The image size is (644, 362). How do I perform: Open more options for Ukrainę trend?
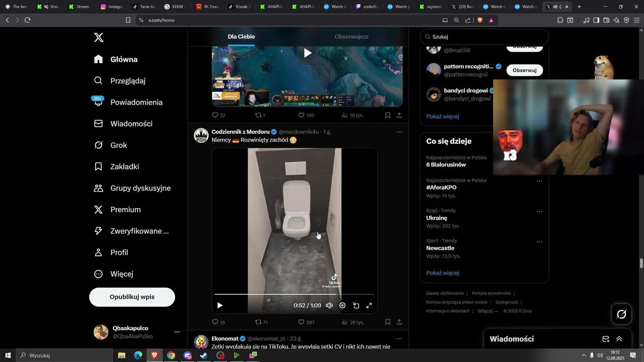click(x=539, y=212)
